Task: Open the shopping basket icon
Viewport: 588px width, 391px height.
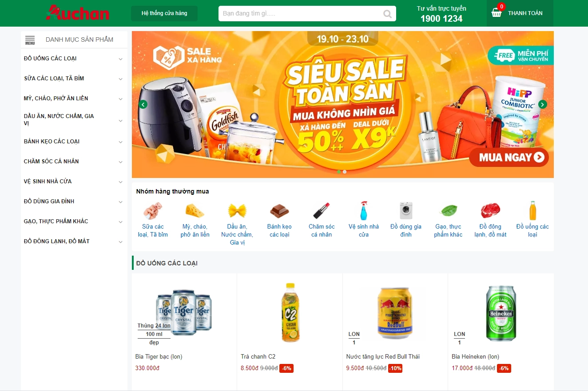Action: 497,13
